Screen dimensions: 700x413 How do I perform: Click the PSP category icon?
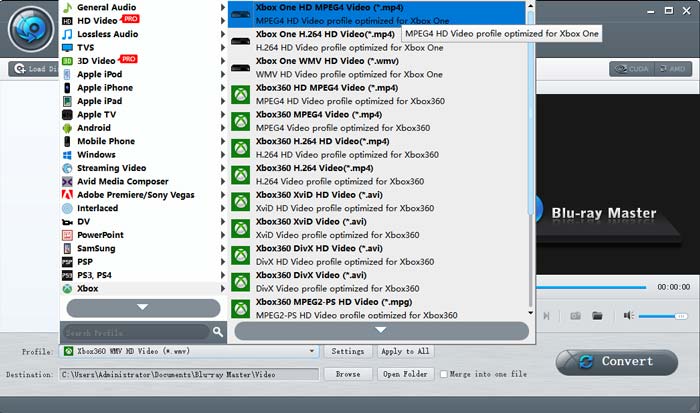(67, 262)
